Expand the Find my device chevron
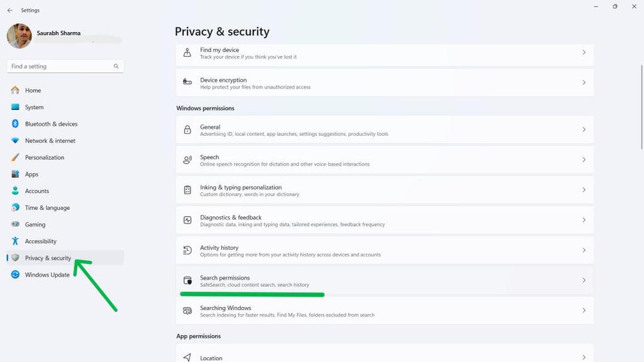 point(584,53)
